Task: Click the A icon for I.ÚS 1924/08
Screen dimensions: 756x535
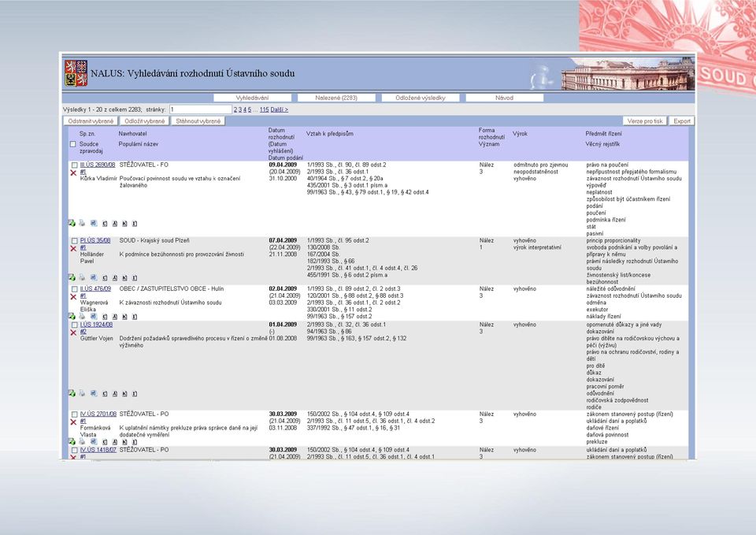Action: tap(115, 394)
